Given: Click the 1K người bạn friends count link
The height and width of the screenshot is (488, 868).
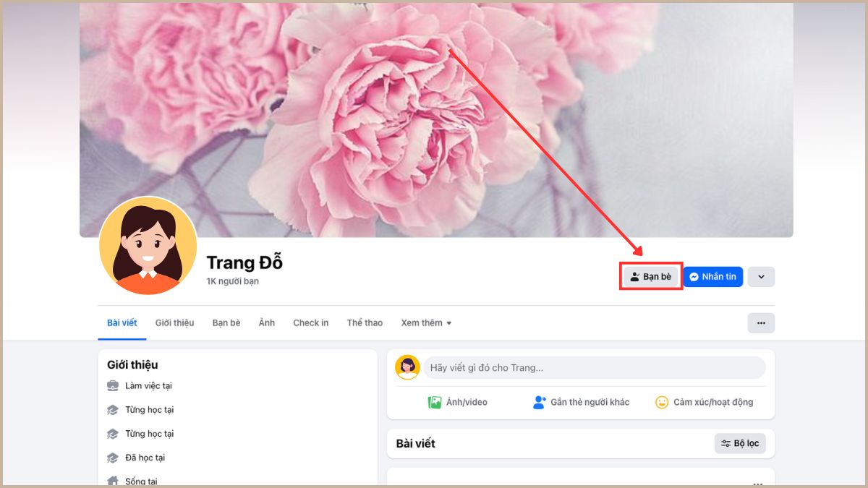Looking at the screenshot, I should 233,281.
